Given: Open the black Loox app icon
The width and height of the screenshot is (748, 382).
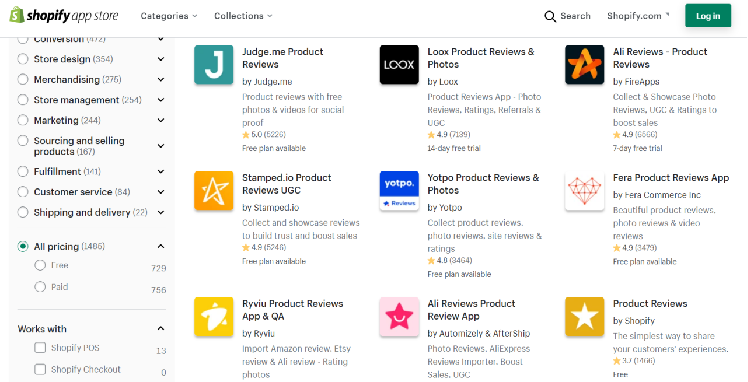Looking at the screenshot, I should tap(399, 65).
